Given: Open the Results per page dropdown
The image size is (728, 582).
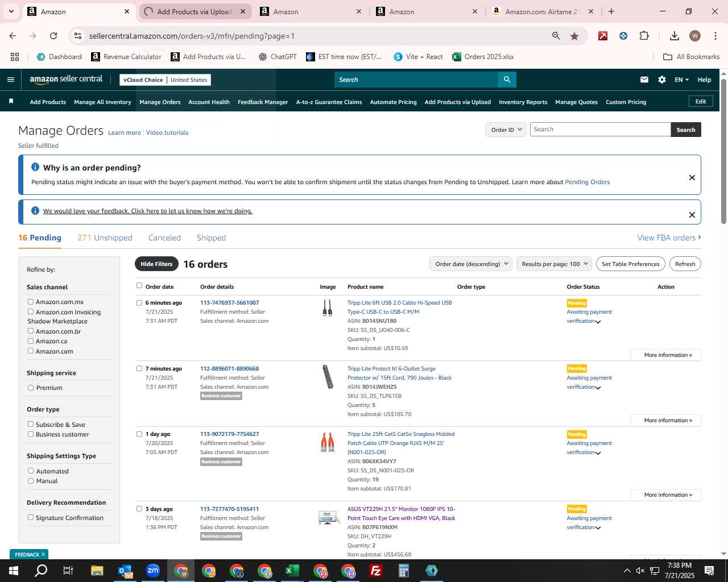Looking at the screenshot, I should tap(554, 264).
